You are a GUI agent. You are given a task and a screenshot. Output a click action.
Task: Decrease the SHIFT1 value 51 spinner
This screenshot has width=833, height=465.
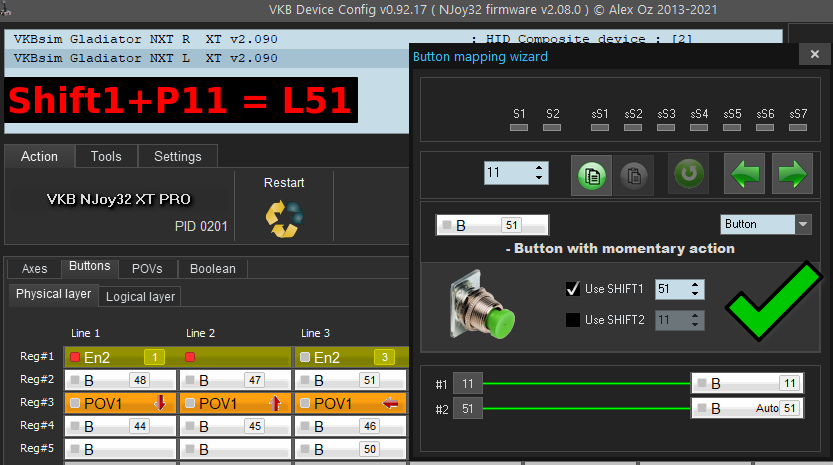click(x=695, y=293)
